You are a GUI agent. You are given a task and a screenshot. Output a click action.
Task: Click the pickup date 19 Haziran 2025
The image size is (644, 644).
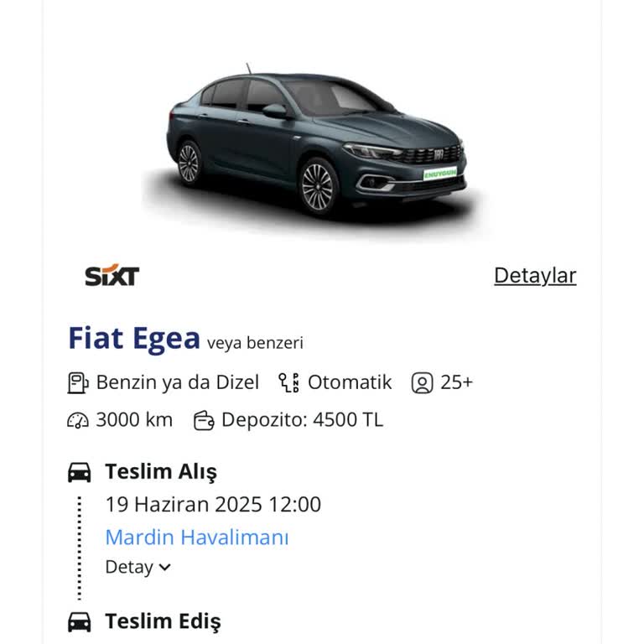[x=212, y=504]
